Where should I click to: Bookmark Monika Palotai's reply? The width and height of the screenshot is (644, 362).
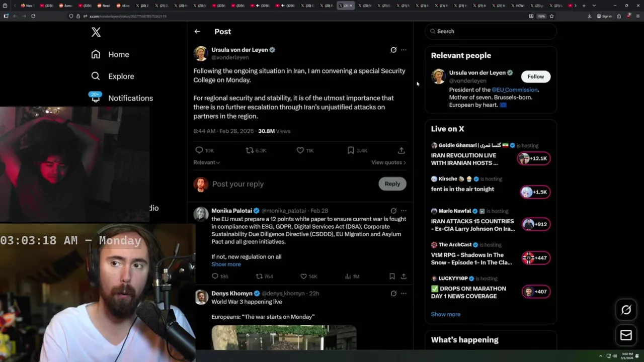[x=392, y=277]
